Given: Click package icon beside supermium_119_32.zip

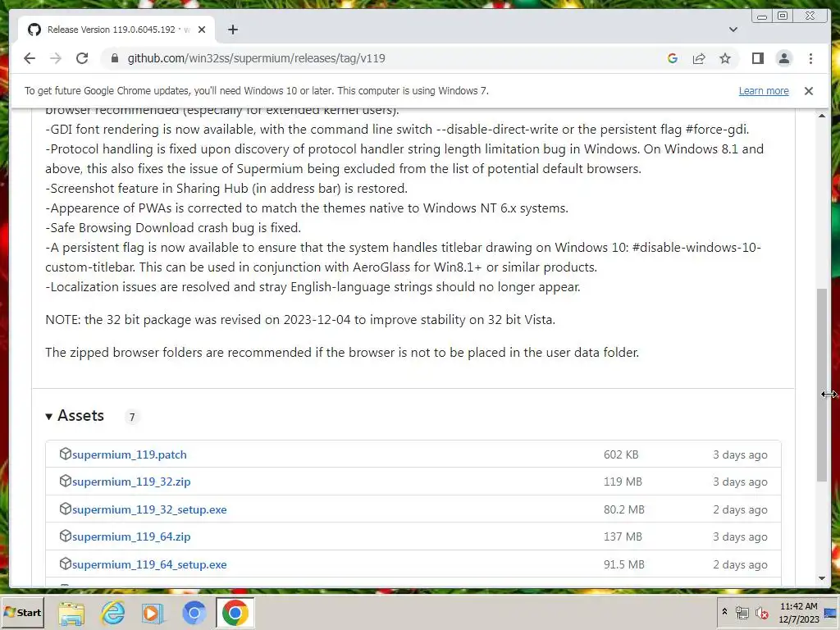Looking at the screenshot, I should (66, 481).
